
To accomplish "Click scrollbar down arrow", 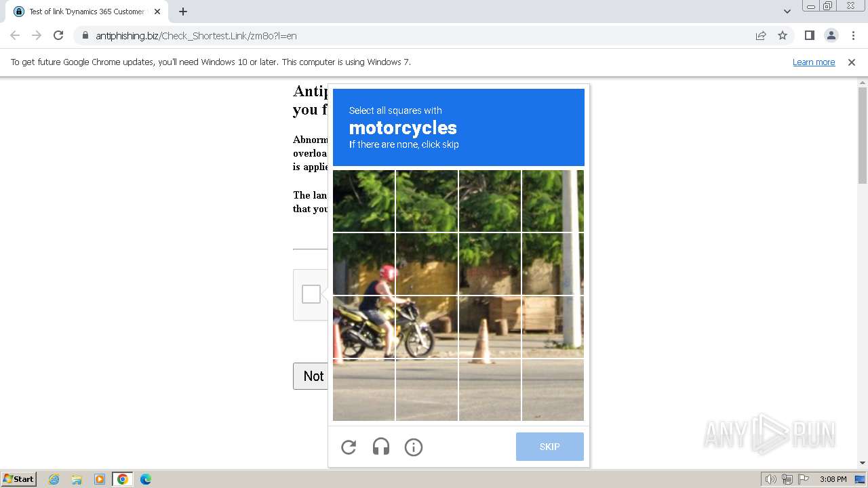I will pos(863,463).
